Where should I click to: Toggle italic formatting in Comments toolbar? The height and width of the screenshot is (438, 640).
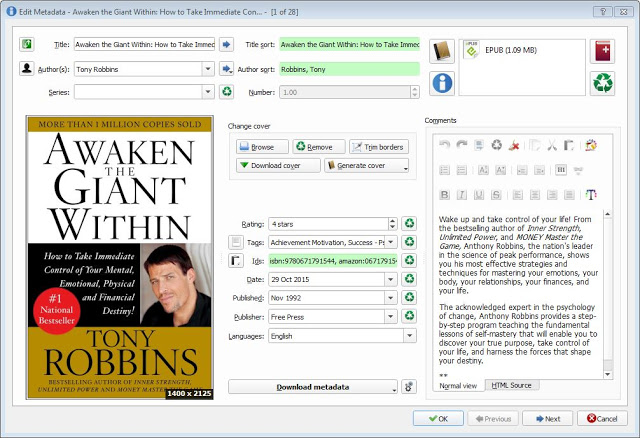coord(463,194)
